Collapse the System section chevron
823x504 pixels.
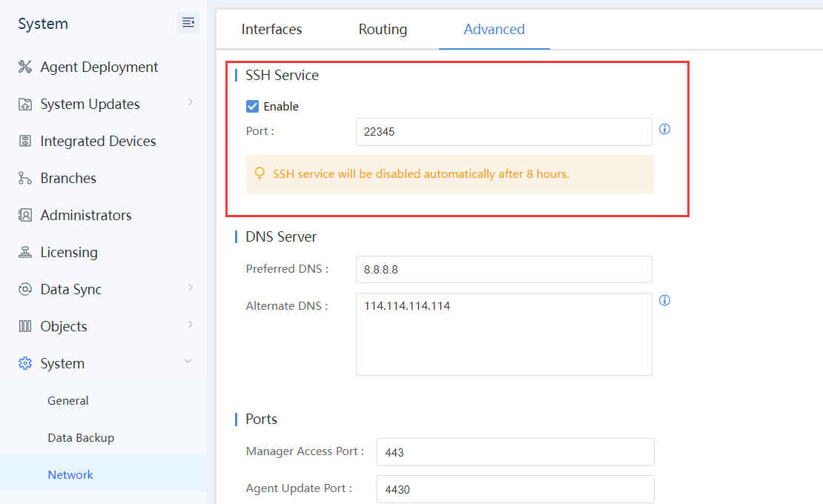tap(188, 362)
